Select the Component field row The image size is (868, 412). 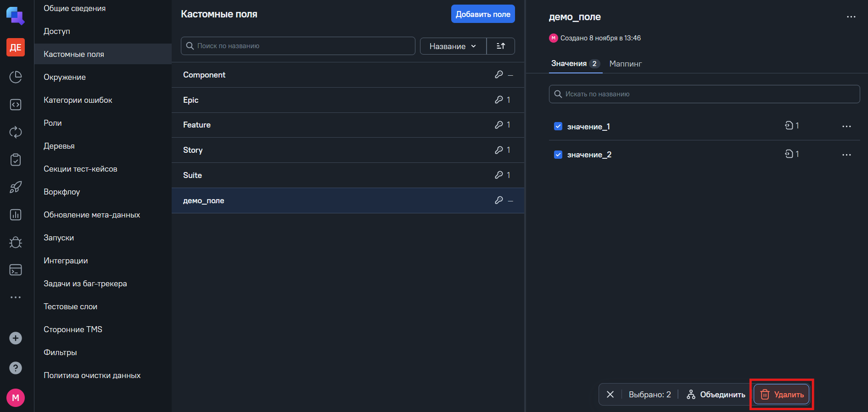348,75
